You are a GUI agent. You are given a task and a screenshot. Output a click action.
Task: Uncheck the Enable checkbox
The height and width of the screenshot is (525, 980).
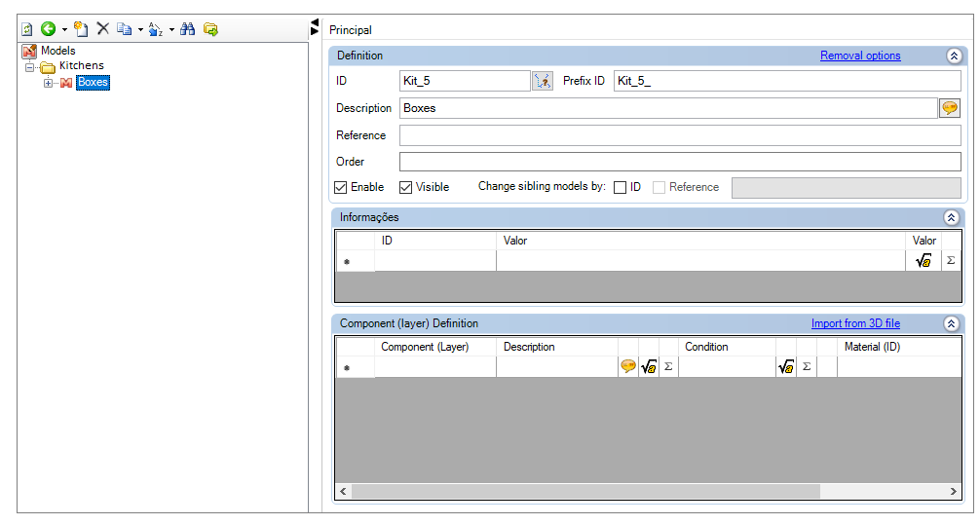(x=341, y=187)
